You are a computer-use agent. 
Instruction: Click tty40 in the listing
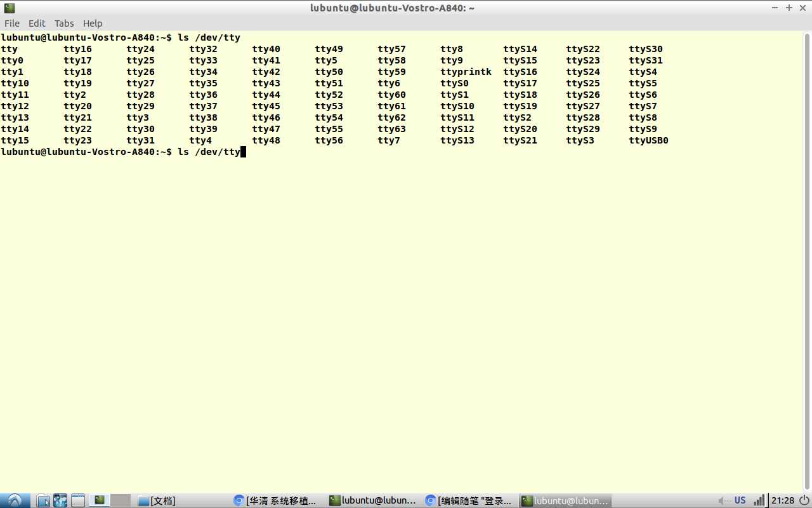point(266,49)
